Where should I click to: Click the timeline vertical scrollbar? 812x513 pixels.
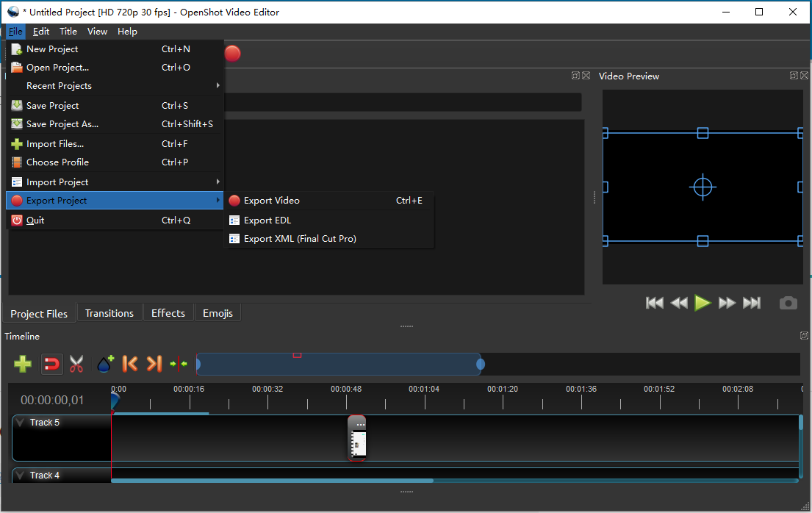(x=800, y=423)
